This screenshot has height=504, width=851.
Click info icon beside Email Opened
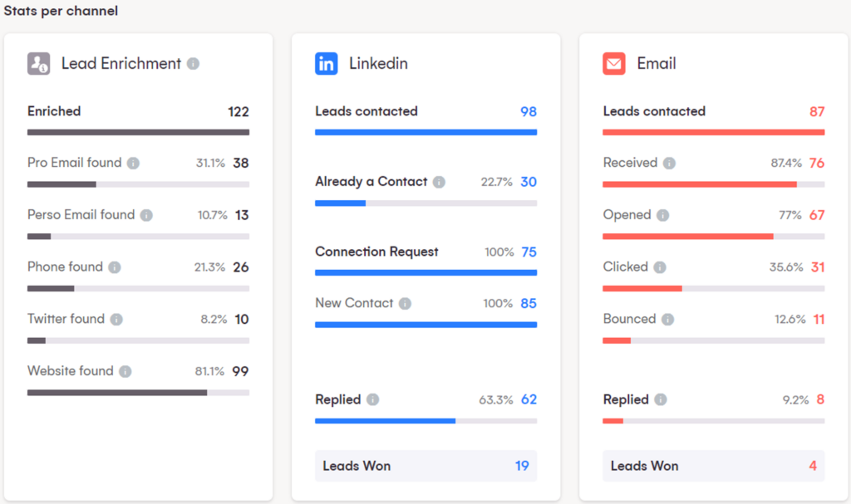(x=662, y=215)
